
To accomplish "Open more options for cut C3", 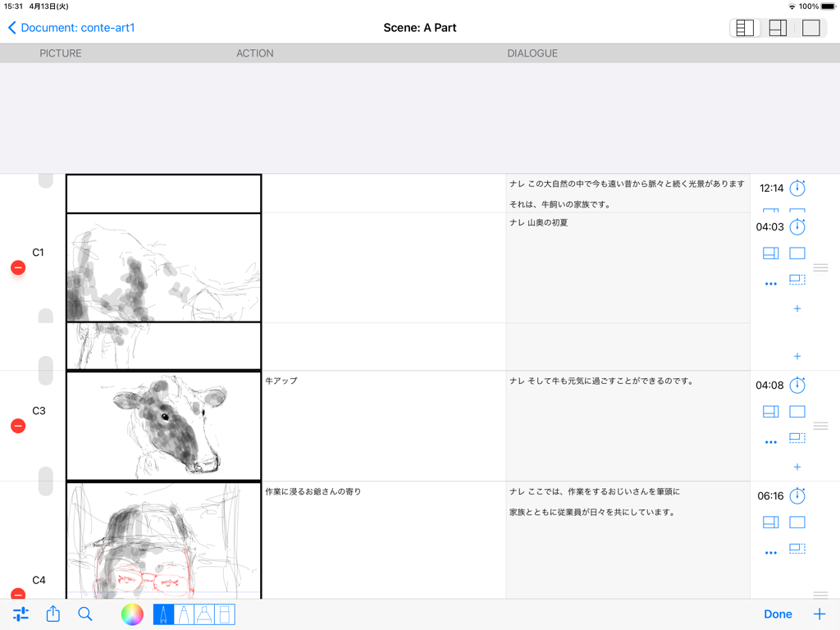I will coord(770,441).
